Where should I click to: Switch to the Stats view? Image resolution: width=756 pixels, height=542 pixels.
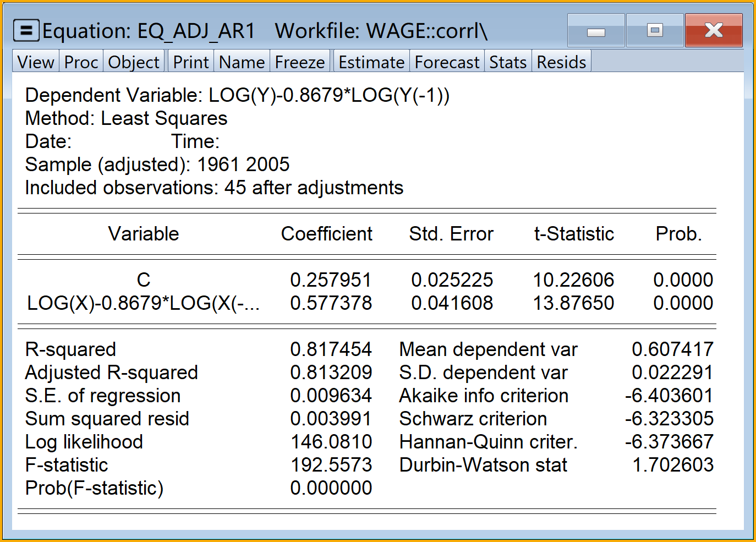tap(508, 62)
